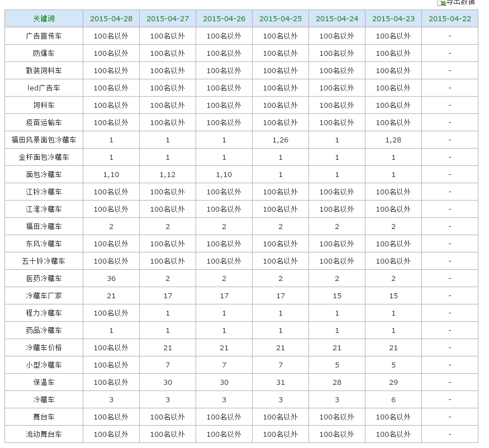Click 福田冷藏车 rank 2 on 2015-04-28
The height and width of the screenshot is (448, 489).
click(111, 227)
